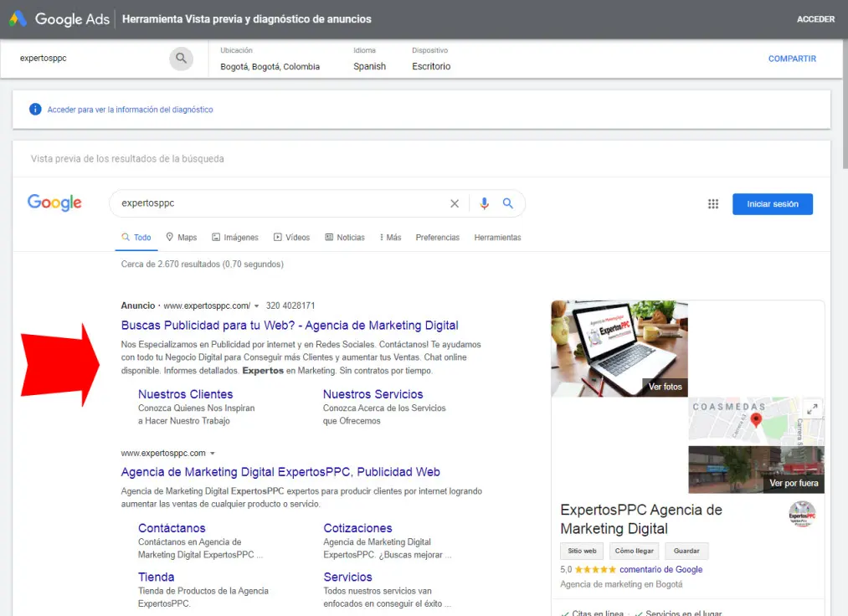Viewport: 848px width, 616px height.
Task: Select the Todo search tab
Action: tap(136, 238)
